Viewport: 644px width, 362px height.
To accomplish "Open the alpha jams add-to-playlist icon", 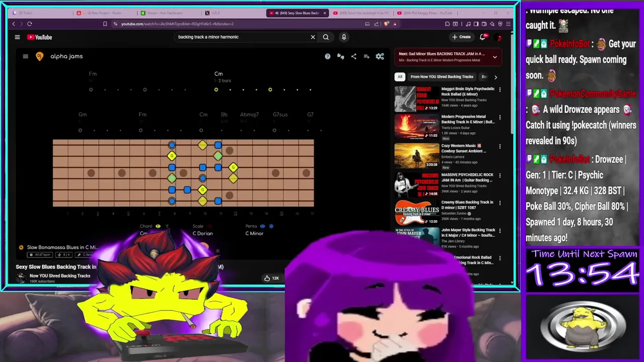I will tap(367, 56).
